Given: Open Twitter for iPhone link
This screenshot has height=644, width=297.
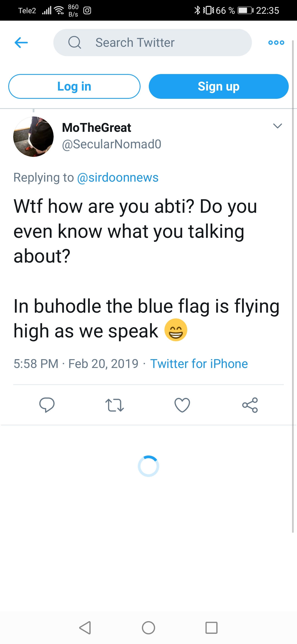Looking at the screenshot, I should click(x=199, y=364).
